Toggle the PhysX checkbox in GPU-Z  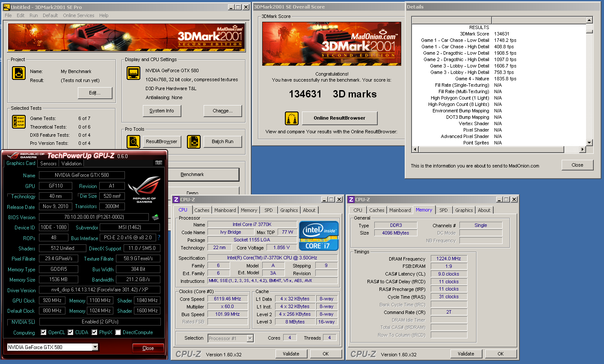[x=95, y=332]
